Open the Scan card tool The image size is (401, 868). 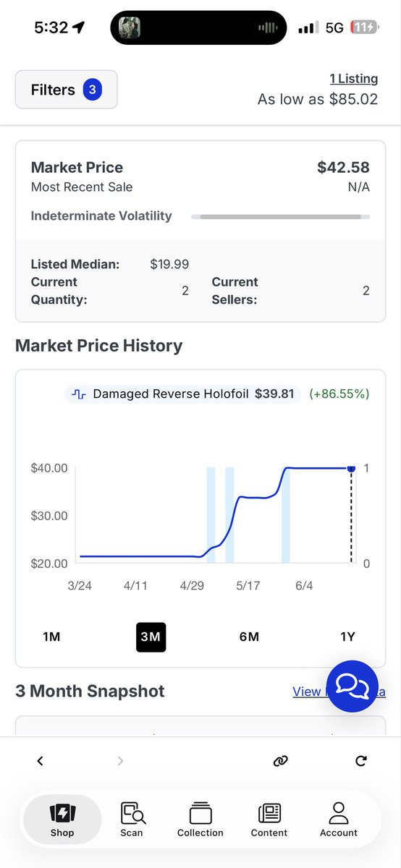pos(132,820)
